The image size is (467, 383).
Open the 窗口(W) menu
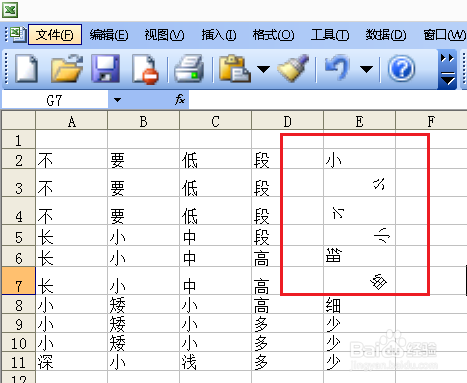click(445, 35)
